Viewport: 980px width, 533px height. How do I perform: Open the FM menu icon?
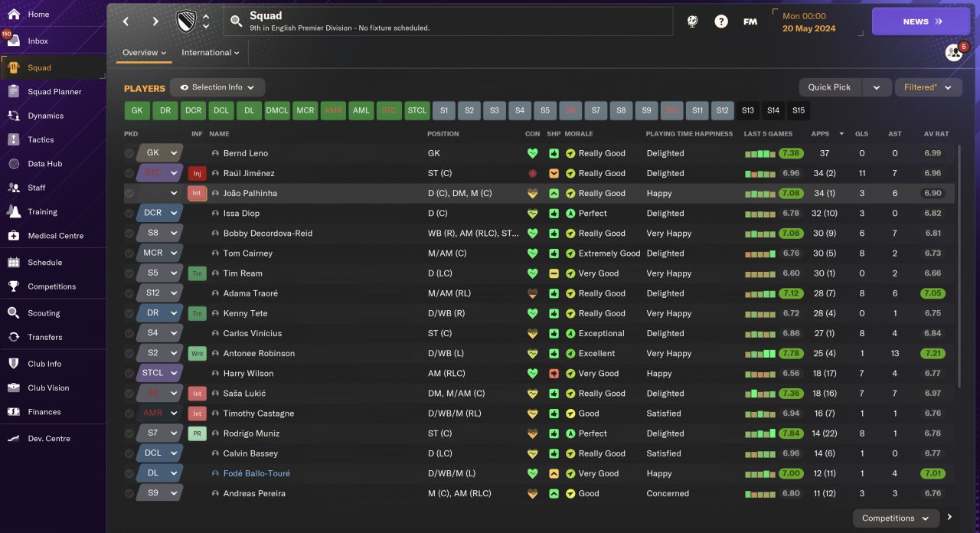point(750,21)
